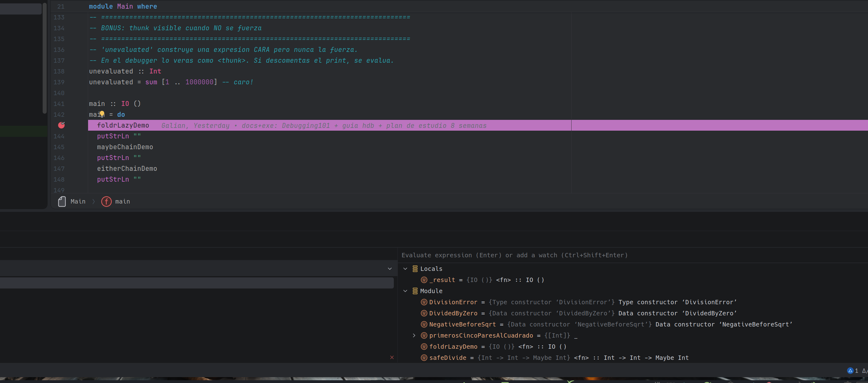The image size is (868, 383).
Task: Click the yellow lightbulb quick-fix icon
Action: (x=102, y=114)
